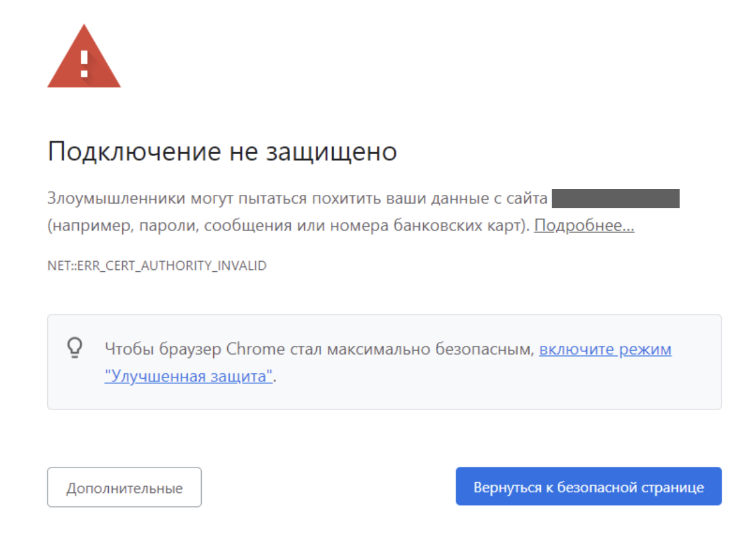The width and height of the screenshot is (756, 540).
Task: Click the underline of 'Подробнее...'
Action: pos(584,232)
